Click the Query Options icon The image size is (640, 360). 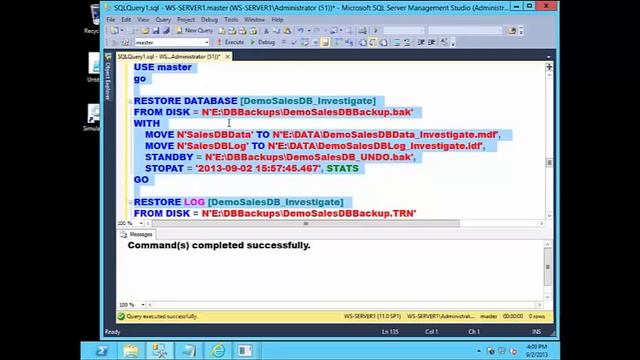(315, 42)
